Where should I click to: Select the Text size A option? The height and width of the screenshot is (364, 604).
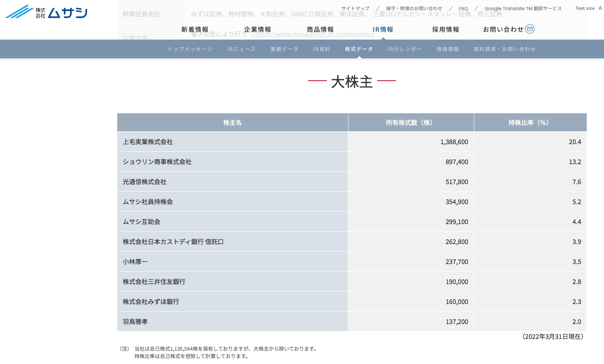(600, 8)
